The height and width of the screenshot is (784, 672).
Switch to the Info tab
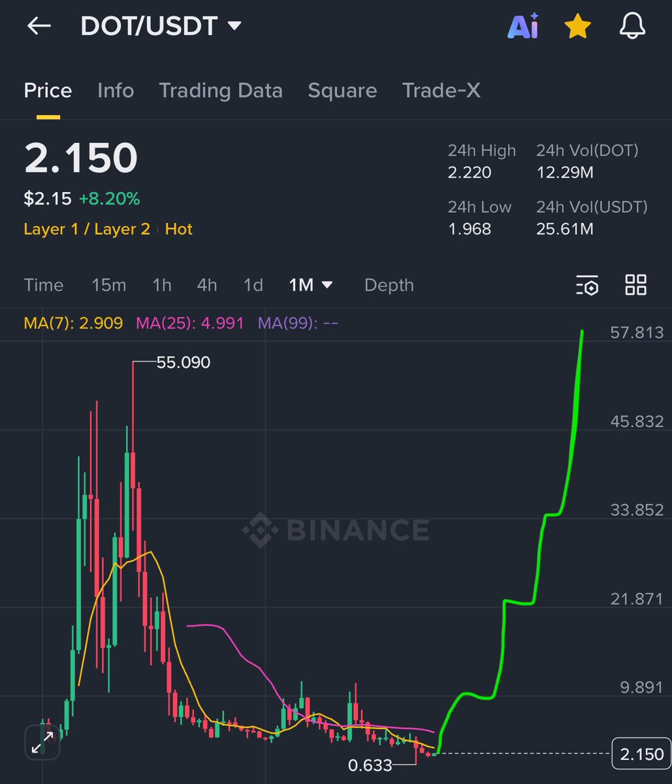pos(116,90)
